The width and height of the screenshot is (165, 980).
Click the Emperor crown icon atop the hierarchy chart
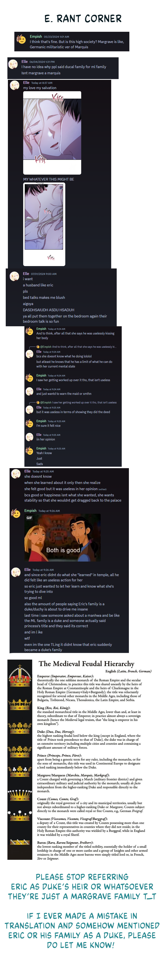(20, 675)
